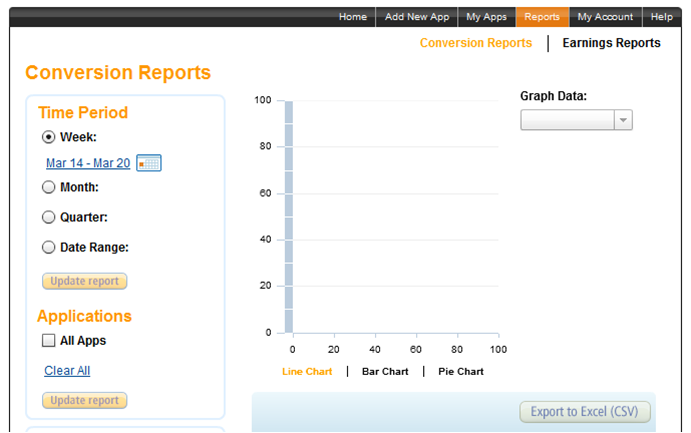Click Update report under Time Period

tap(85, 281)
